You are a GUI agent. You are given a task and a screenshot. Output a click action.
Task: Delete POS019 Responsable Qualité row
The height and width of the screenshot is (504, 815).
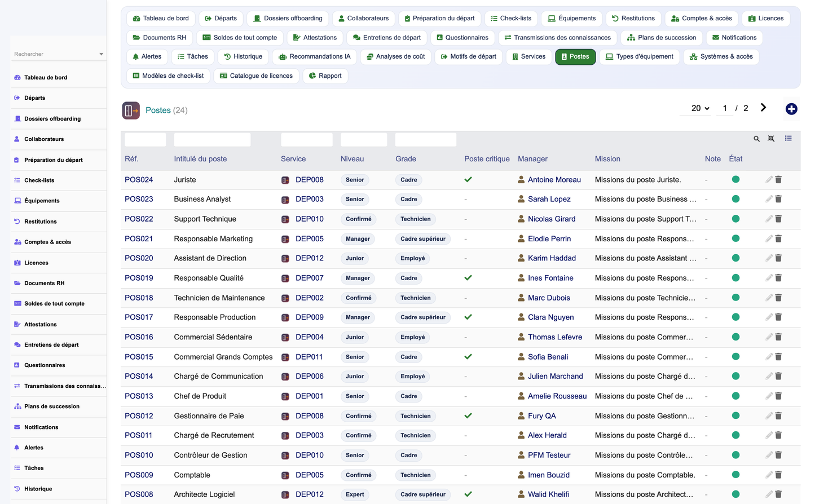(x=778, y=278)
